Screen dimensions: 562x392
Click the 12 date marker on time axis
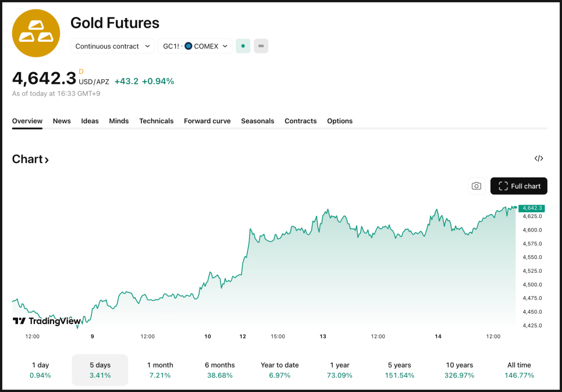pyautogui.click(x=243, y=336)
